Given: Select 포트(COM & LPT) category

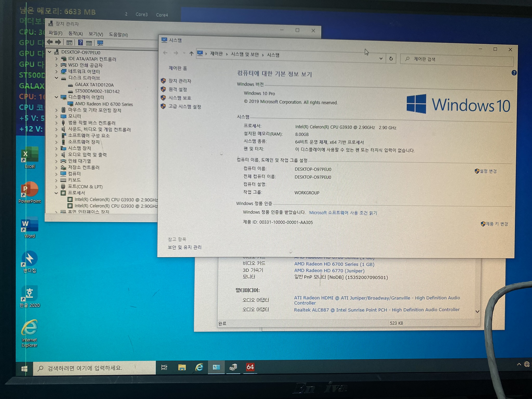Looking at the screenshot, I should (85, 187).
